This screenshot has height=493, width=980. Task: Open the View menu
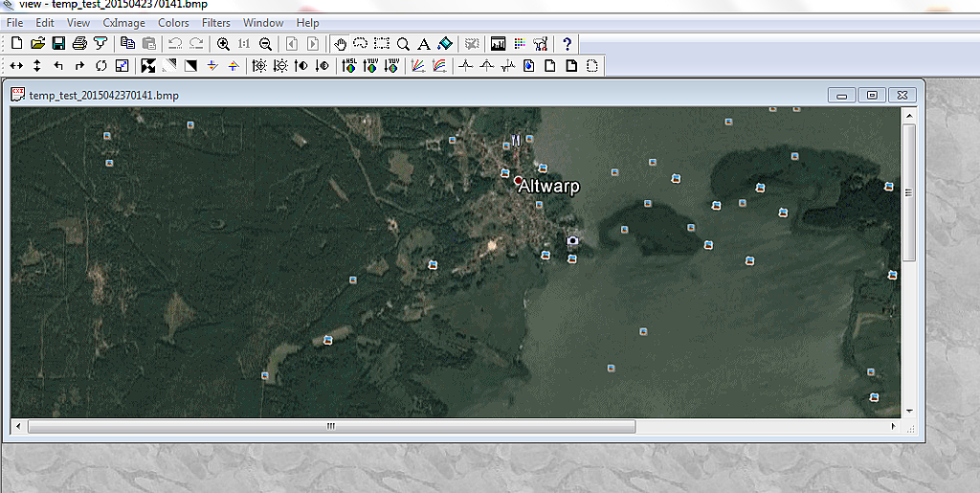click(78, 22)
